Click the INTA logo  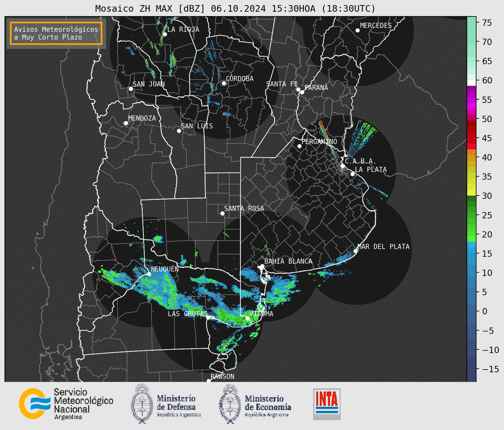click(327, 404)
